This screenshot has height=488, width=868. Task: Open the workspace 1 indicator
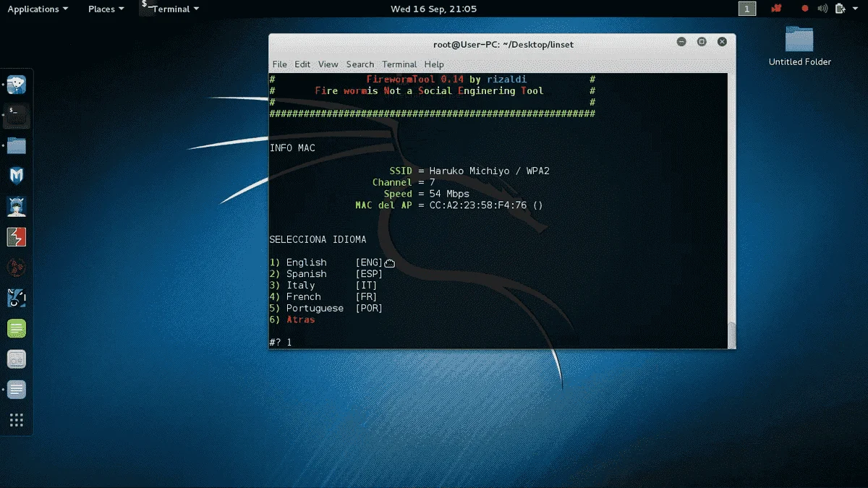(747, 9)
